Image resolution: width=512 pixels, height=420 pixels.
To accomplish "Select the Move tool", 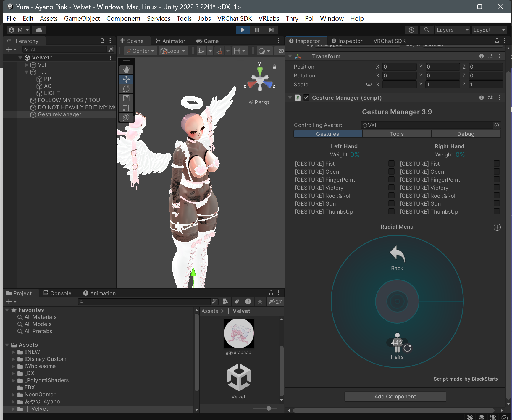I will click(126, 79).
